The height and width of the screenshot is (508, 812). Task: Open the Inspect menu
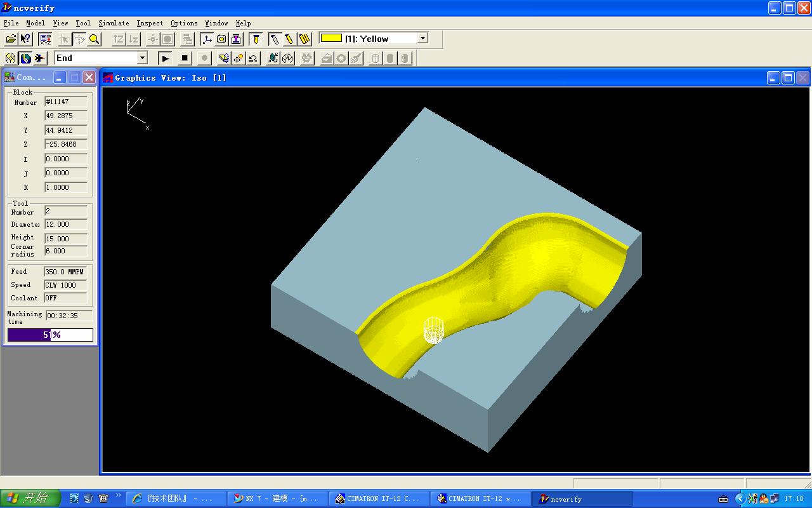coord(150,23)
